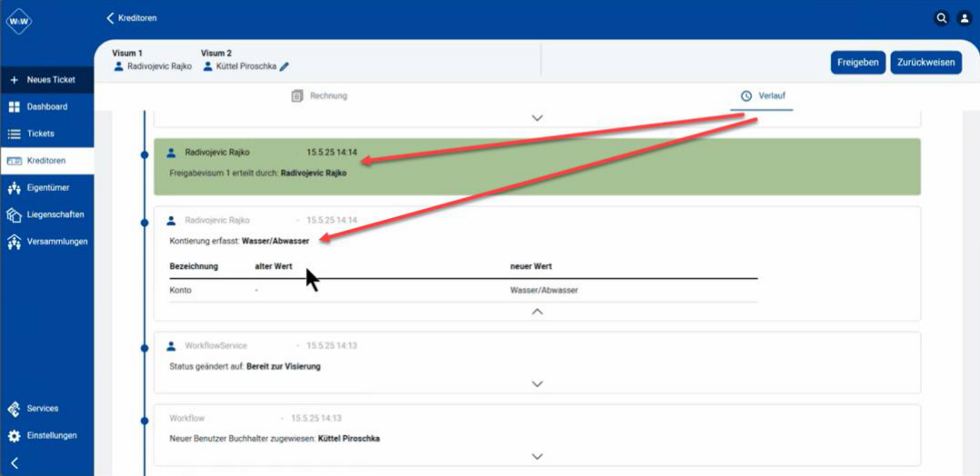The width and height of the screenshot is (980, 476).
Task: Click timeline dot of Kontierung erfasst entry
Action: (145, 222)
